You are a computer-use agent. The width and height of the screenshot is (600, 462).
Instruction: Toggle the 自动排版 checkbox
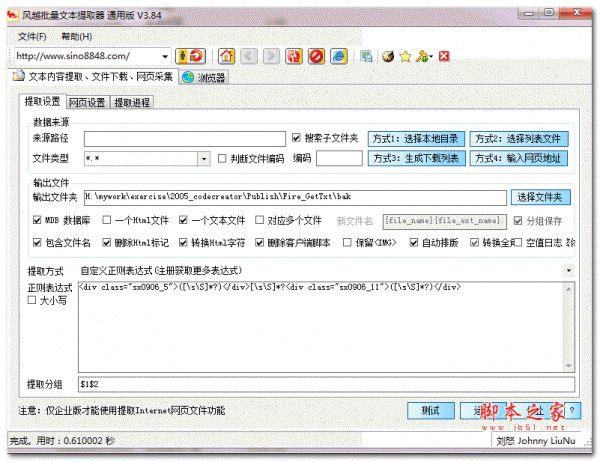414,243
